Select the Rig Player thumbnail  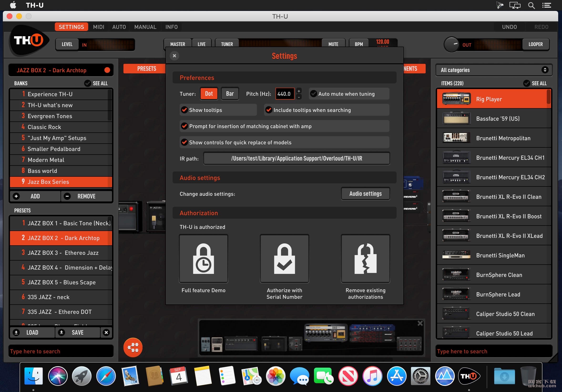click(456, 99)
